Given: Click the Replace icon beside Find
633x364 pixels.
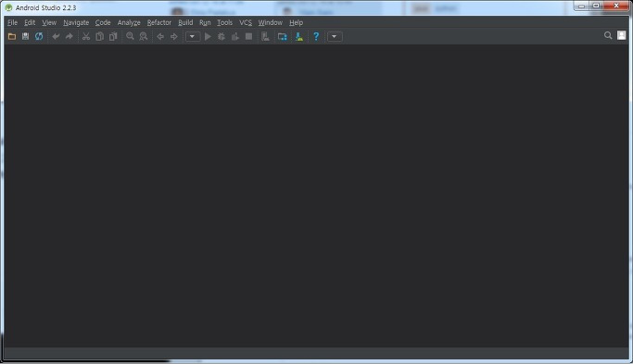Looking at the screenshot, I should 144,37.
